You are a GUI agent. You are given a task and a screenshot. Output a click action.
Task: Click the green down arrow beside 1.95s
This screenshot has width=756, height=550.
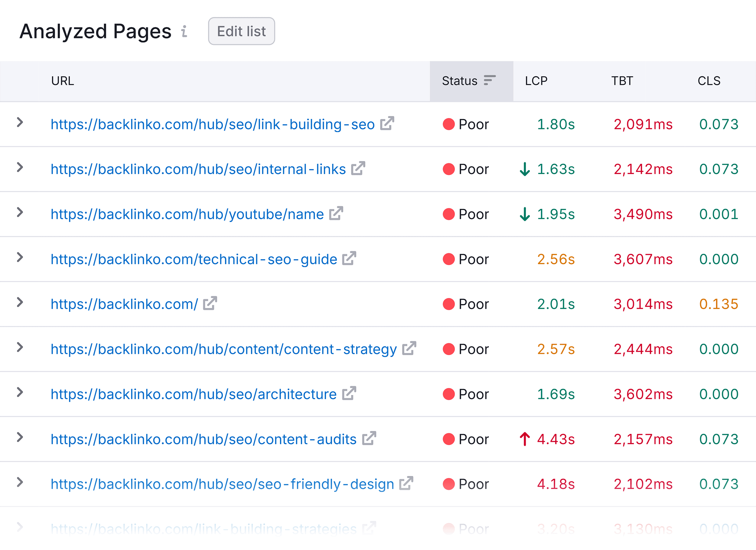525,214
